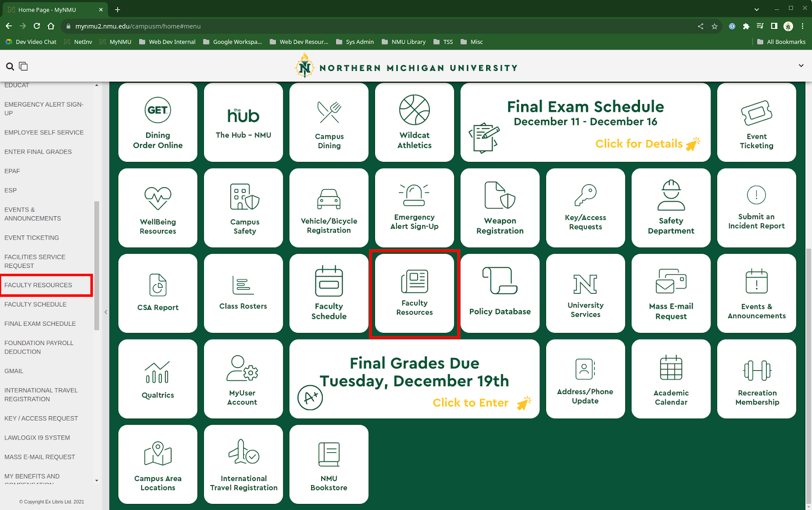Open the Event Ticketing tile
Screen dimensions: 812x510
point(757,122)
